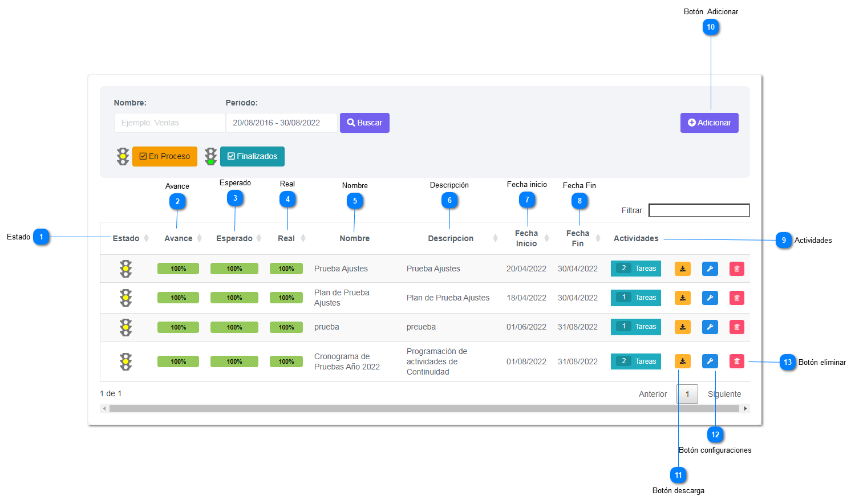The height and width of the screenshot is (504, 855).
Task: Click the Real progress bar for Cronograma de Pruebas
Action: click(286, 361)
